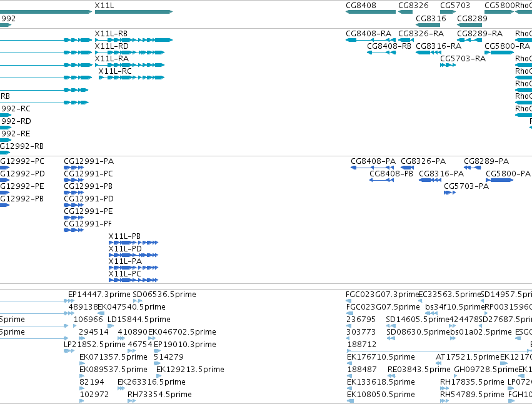Click the CG8408-RB transcript

[x=381, y=53]
